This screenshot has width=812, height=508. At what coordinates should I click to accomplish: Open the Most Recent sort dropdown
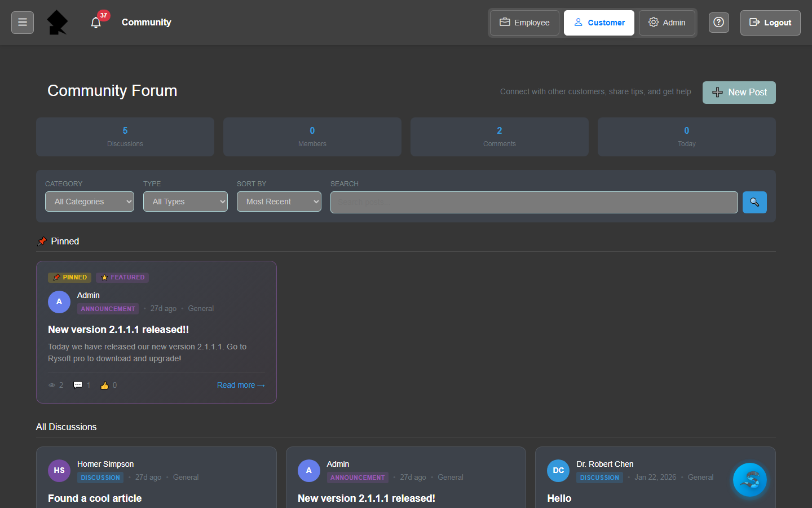click(279, 202)
